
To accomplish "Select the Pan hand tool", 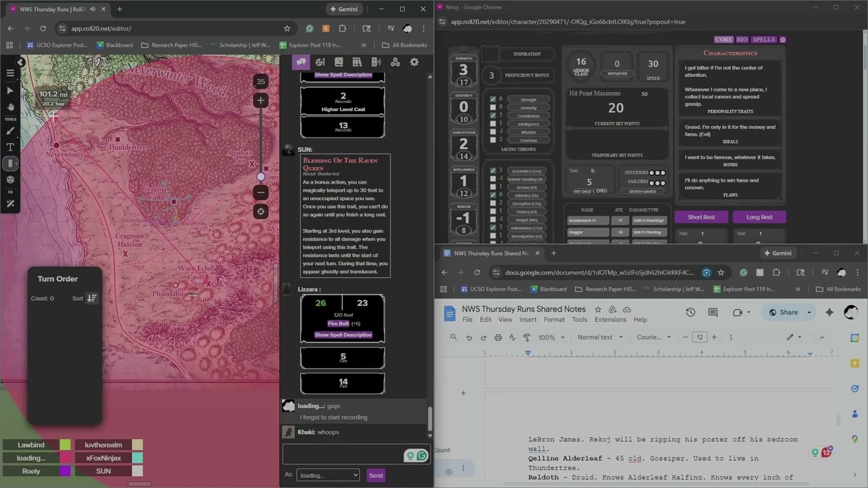I will pos(10,107).
